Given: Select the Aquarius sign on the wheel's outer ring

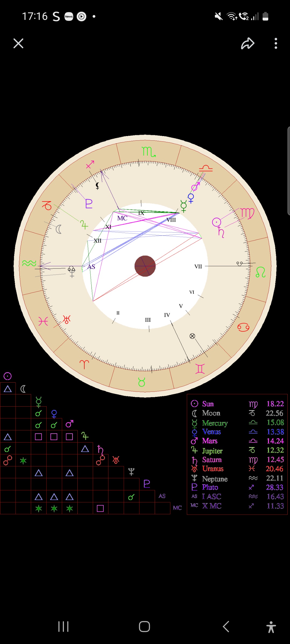Looking at the screenshot, I should [29, 263].
